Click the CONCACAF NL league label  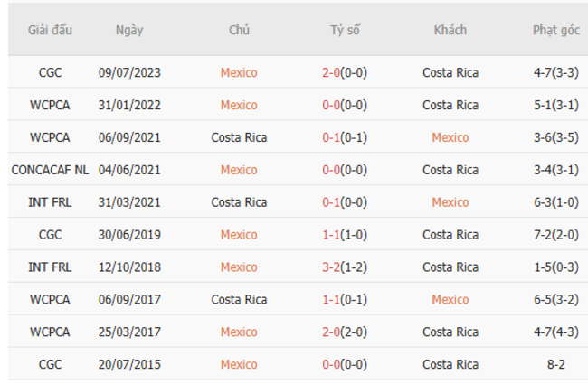pos(49,170)
